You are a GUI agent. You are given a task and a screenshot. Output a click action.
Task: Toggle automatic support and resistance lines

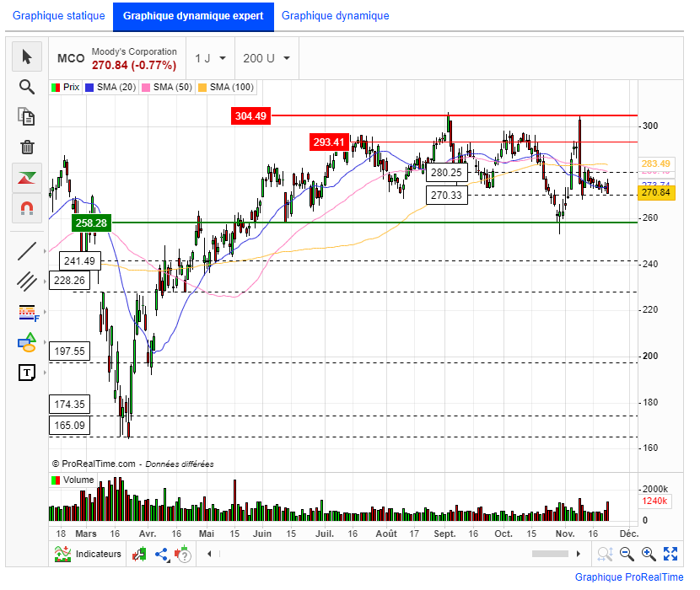click(x=27, y=178)
